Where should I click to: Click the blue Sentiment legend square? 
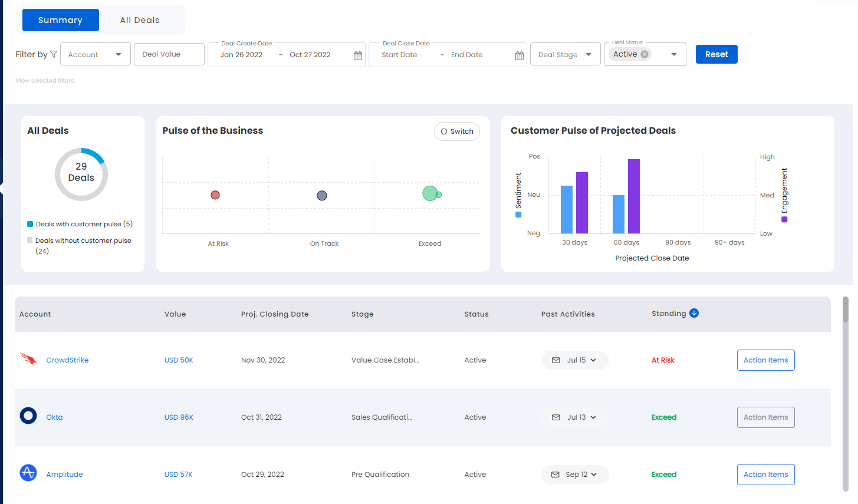(x=518, y=215)
